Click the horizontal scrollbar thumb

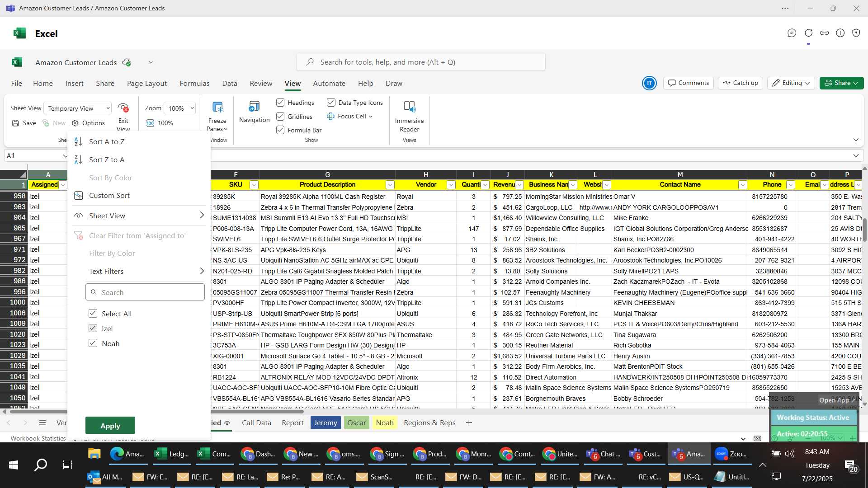coord(156,412)
